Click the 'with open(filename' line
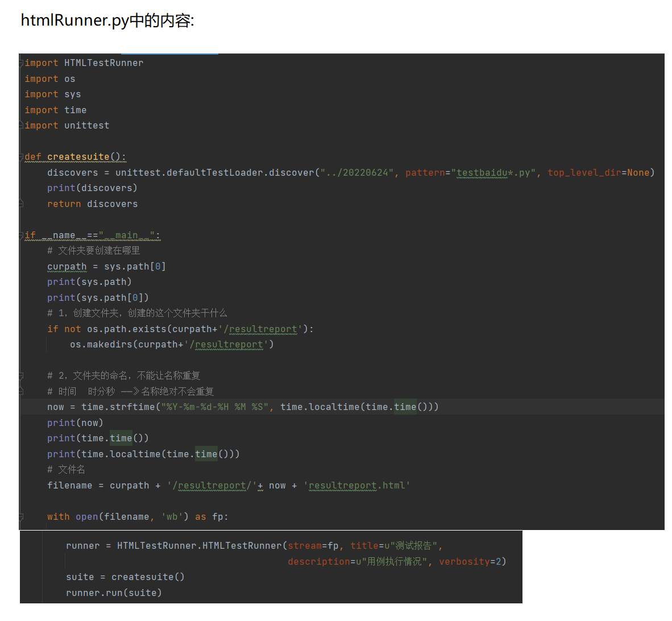This screenshot has width=672, height=621. point(138,517)
